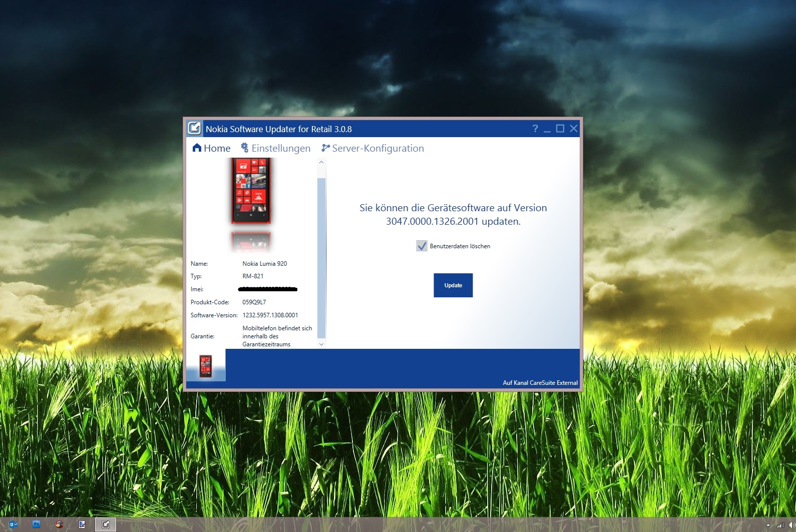Image resolution: width=796 pixels, height=532 pixels.
Task: Click the "Produkt-Code:" label
Action: pos(210,302)
